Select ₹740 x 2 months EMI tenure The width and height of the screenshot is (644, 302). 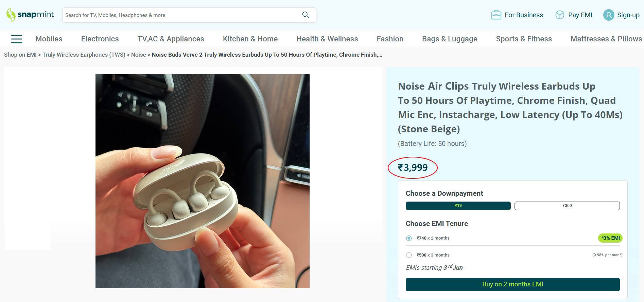pyautogui.click(x=409, y=238)
